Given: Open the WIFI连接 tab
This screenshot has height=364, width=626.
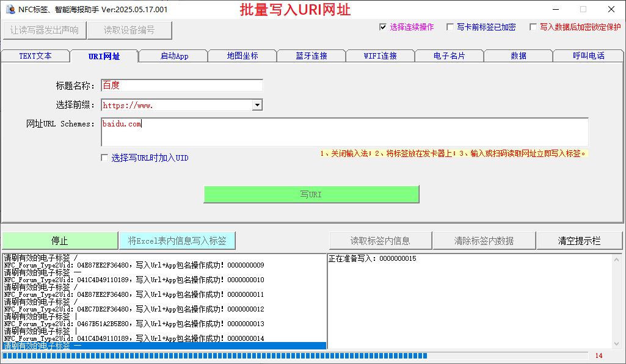Looking at the screenshot, I should pyautogui.click(x=380, y=56).
